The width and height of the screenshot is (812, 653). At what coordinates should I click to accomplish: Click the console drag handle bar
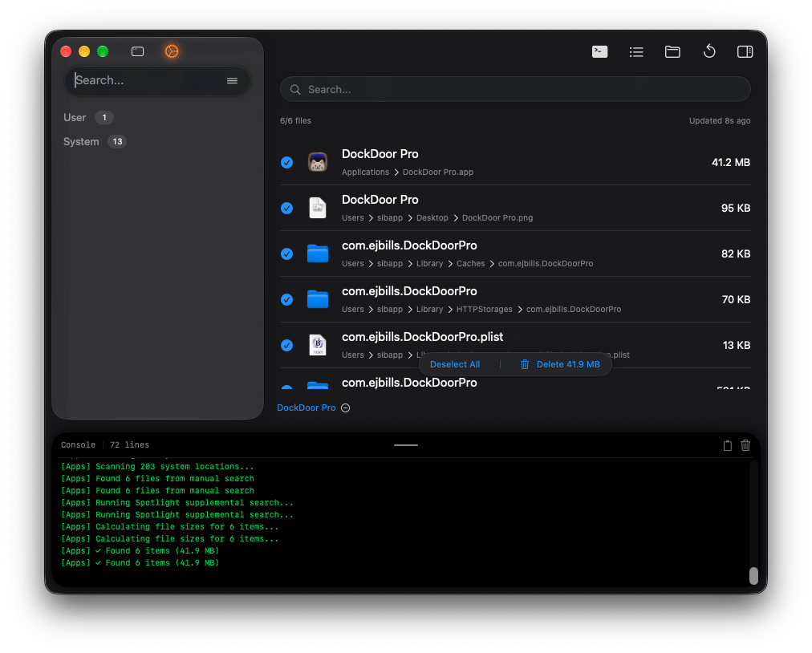pyautogui.click(x=405, y=445)
